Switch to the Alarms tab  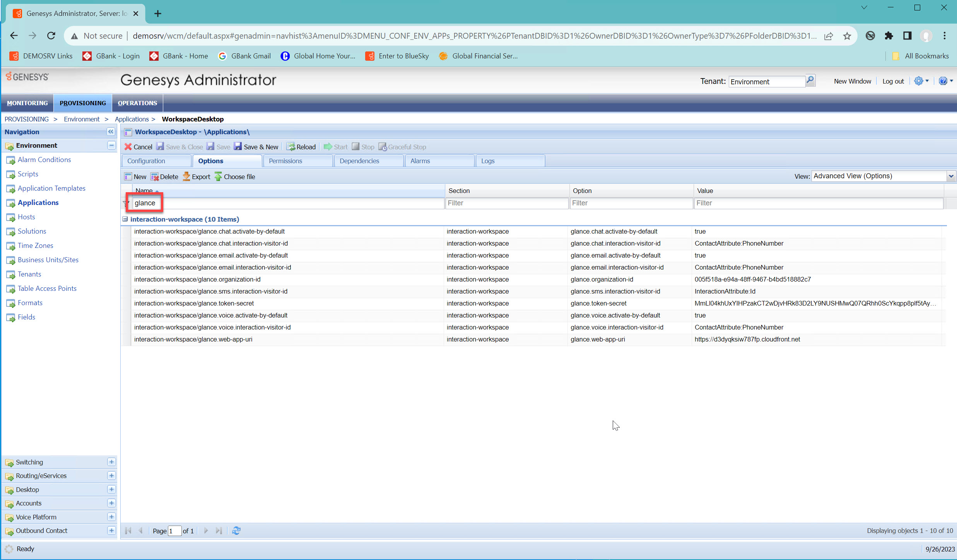(439, 161)
